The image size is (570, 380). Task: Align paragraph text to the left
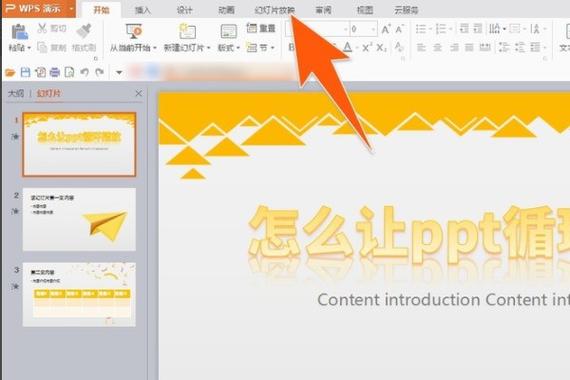click(421, 47)
